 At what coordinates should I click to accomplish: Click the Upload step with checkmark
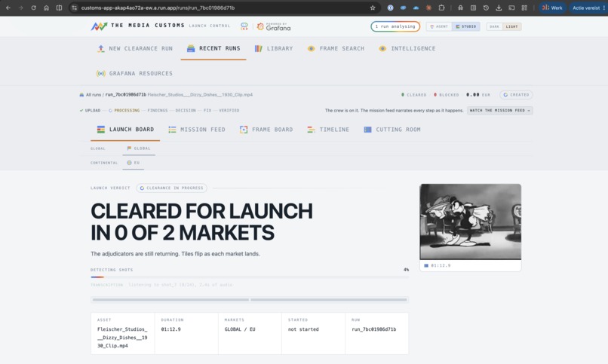pyautogui.click(x=90, y=110)
